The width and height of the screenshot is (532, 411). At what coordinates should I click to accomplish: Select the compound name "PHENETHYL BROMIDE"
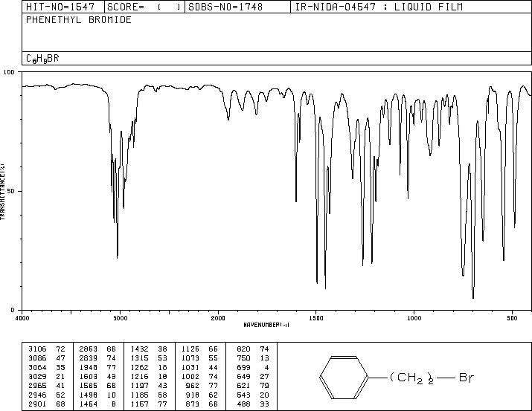79,20
